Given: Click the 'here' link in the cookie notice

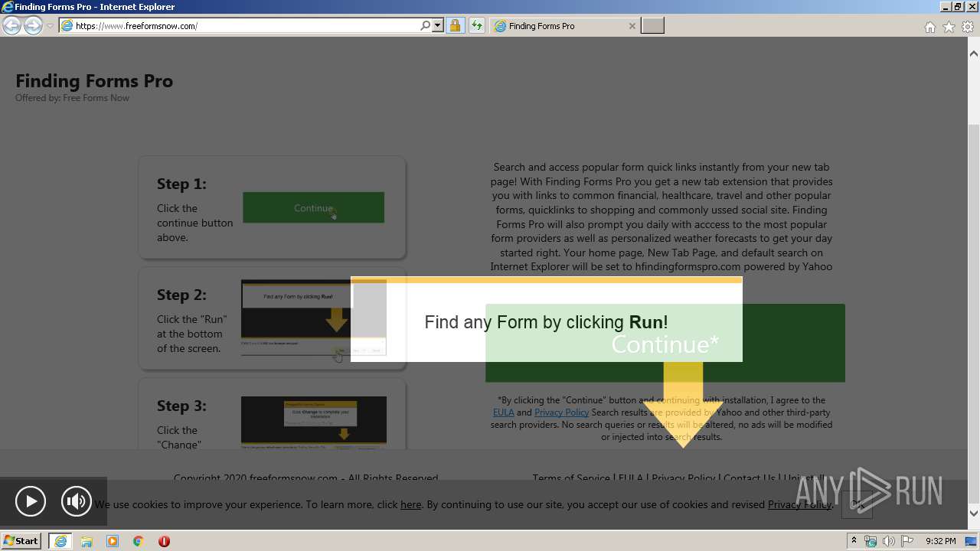Looking at the screenshot, I should [x=410, y=504].
